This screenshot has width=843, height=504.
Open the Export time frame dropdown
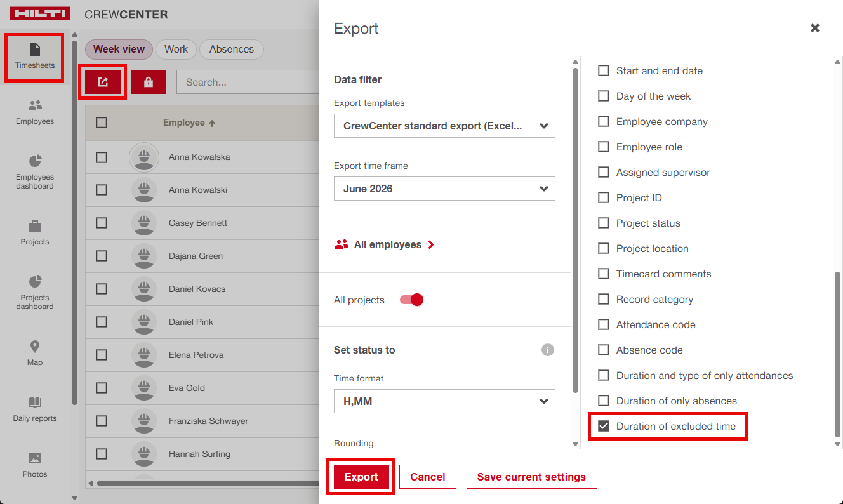point(444,189)
